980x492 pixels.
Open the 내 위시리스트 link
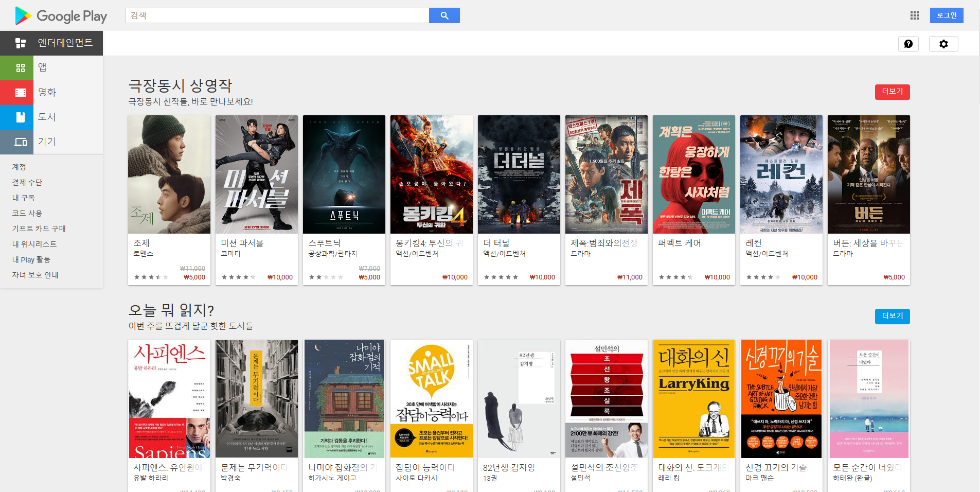click(x=34, y=244)
